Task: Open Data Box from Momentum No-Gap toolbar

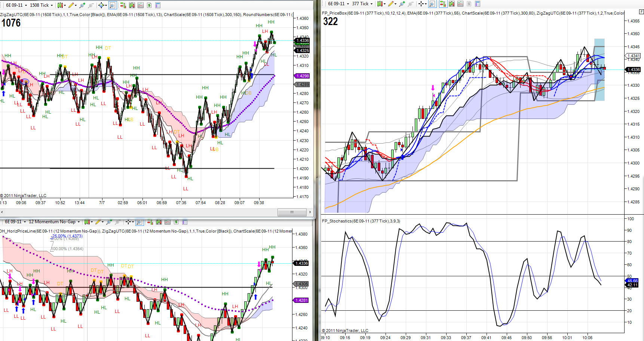Action: coord(159,222)
